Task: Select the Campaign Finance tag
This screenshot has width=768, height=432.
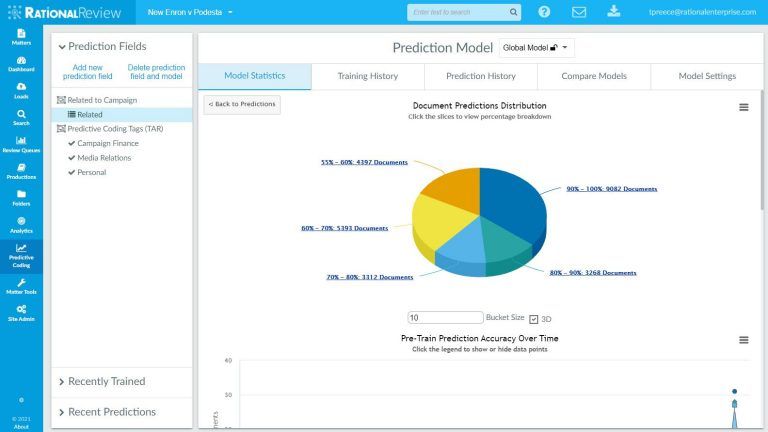Action: point(108,144)
